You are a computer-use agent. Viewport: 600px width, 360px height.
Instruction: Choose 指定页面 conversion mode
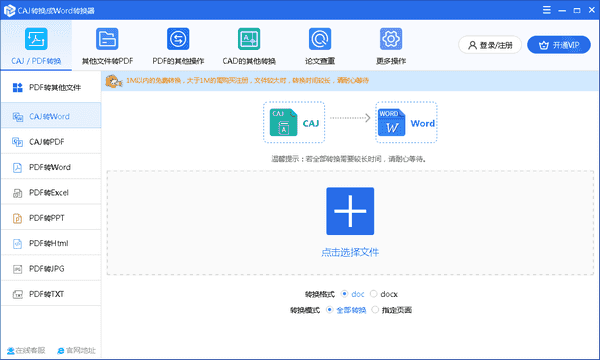pos(375,310)
